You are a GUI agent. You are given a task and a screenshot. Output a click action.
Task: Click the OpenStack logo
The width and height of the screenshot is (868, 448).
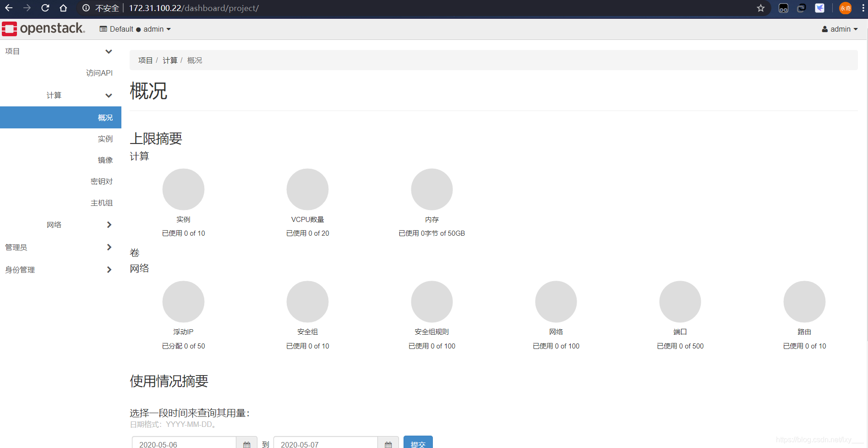click(44, 28)
